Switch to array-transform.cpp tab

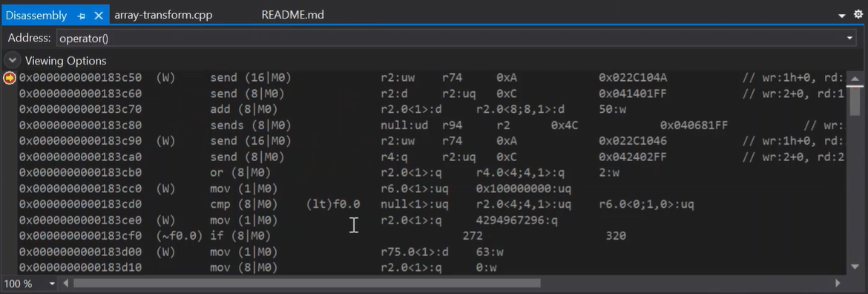click(163, 15)
